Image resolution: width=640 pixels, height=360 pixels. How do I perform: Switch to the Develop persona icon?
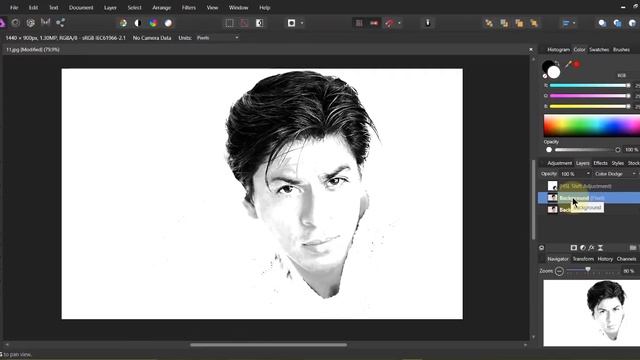(x=31, y=23)
